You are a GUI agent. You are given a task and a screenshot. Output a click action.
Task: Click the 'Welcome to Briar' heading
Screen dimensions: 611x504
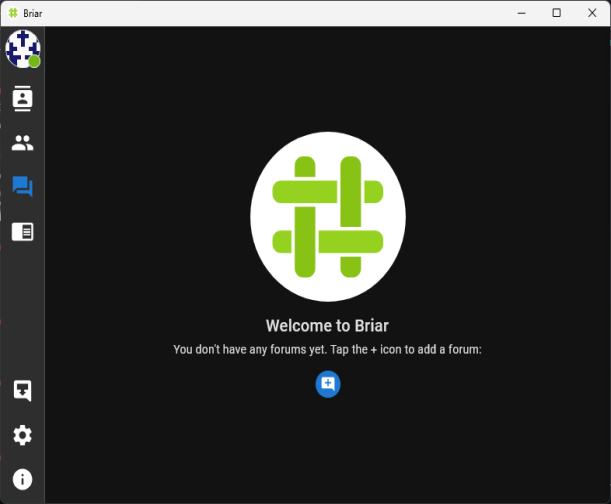point(327,326)
